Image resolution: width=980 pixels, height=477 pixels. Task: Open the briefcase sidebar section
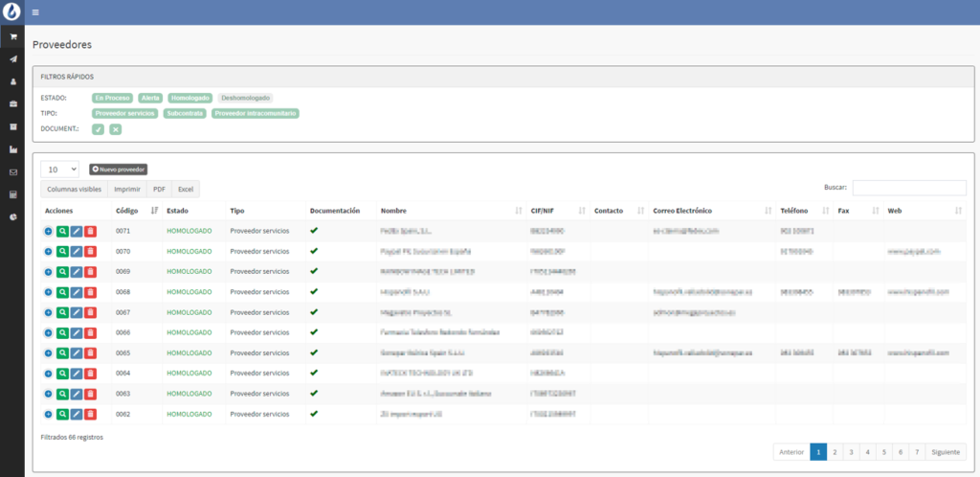(13, 103)
